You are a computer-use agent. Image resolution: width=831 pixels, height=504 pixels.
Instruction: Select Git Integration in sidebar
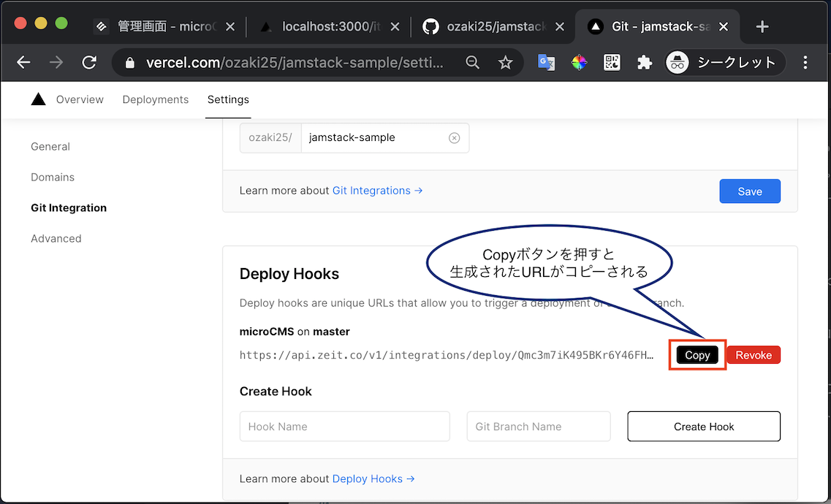tap(69, 208)
